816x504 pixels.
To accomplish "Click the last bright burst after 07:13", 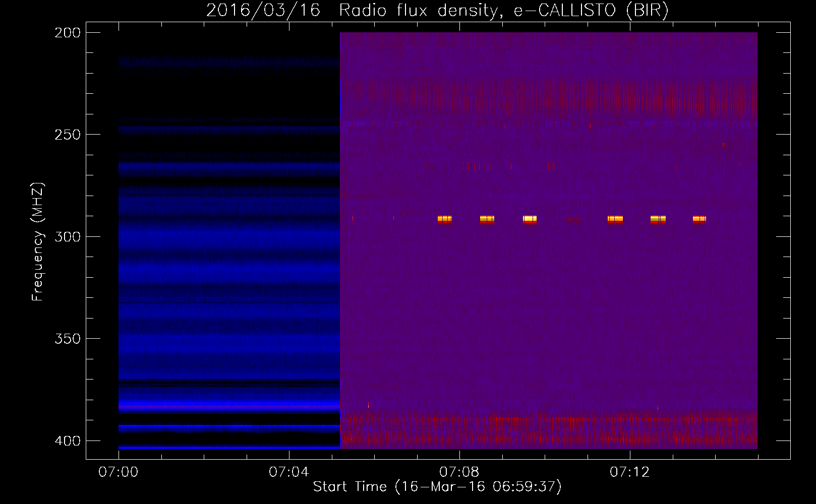I will pos(700,219).
